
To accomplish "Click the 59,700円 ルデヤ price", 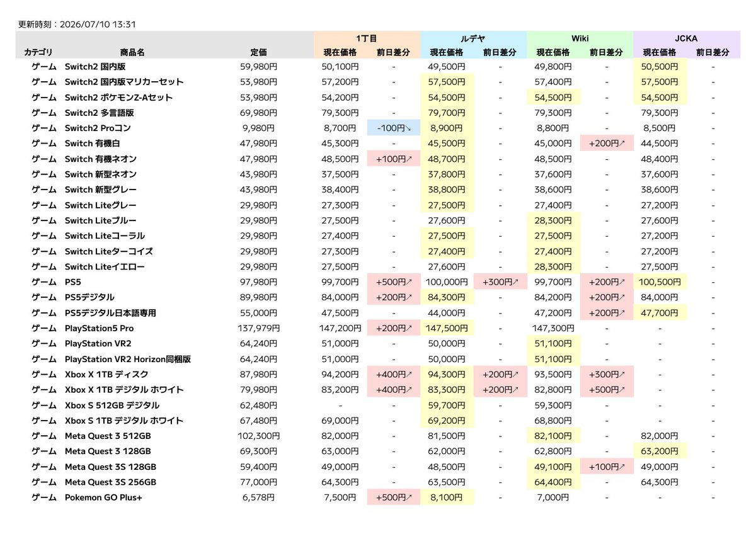I will (447, 406).
